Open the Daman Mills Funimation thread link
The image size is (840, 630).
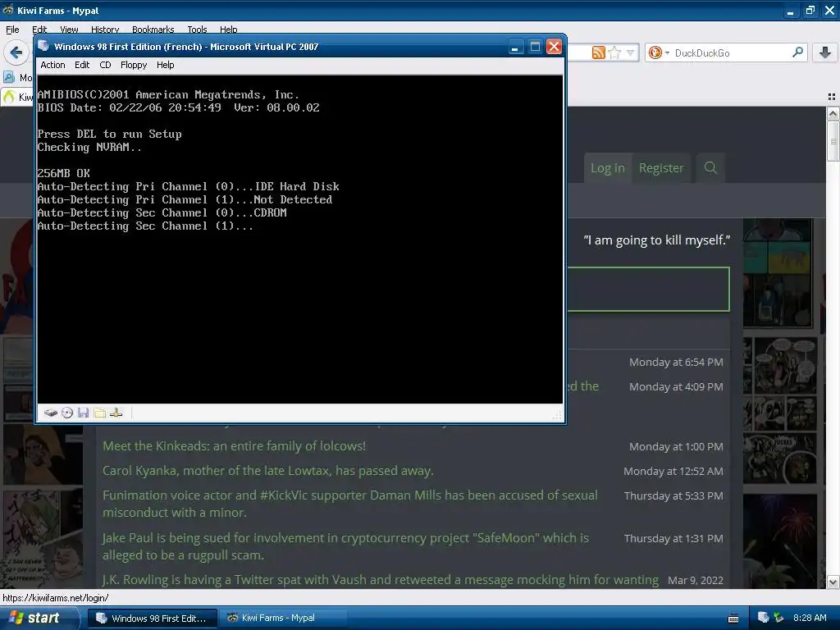click(349, 504)
